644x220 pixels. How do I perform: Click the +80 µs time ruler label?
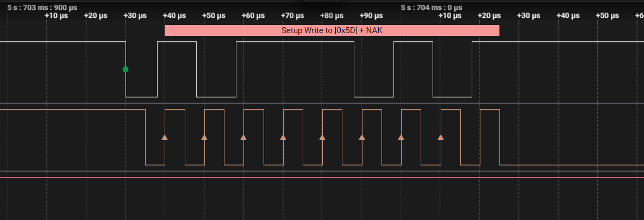332,16
